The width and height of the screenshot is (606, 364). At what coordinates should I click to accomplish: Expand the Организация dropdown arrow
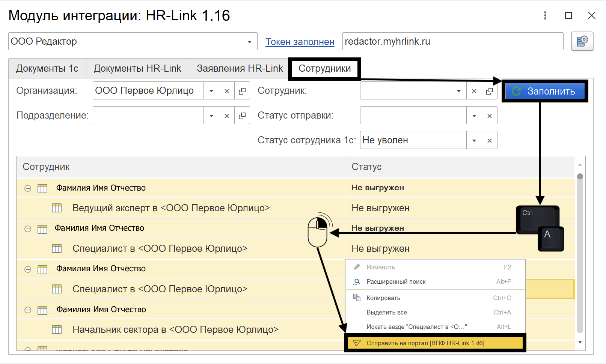pyautogui.click(x=211, y=91)
